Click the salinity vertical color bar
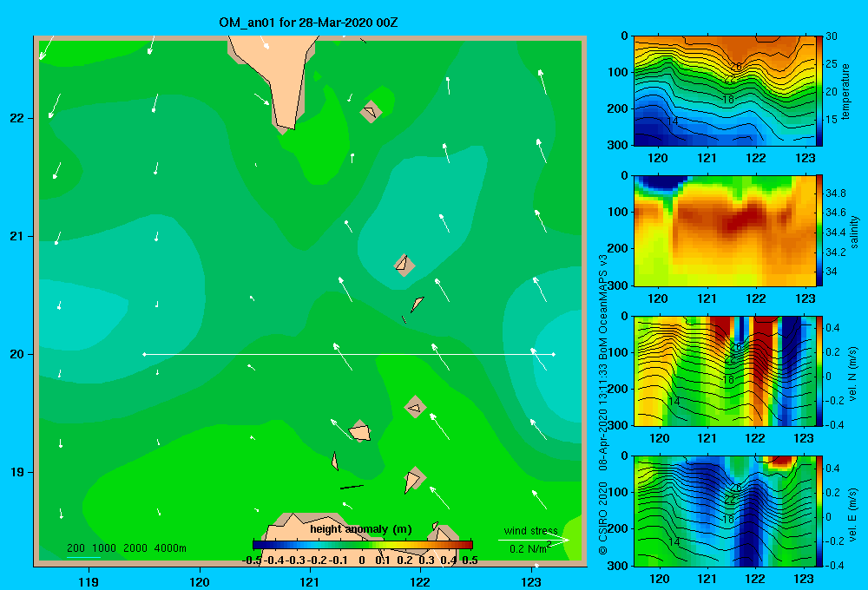The height and width of the screenshot is (590, 868). pos(819,231)
